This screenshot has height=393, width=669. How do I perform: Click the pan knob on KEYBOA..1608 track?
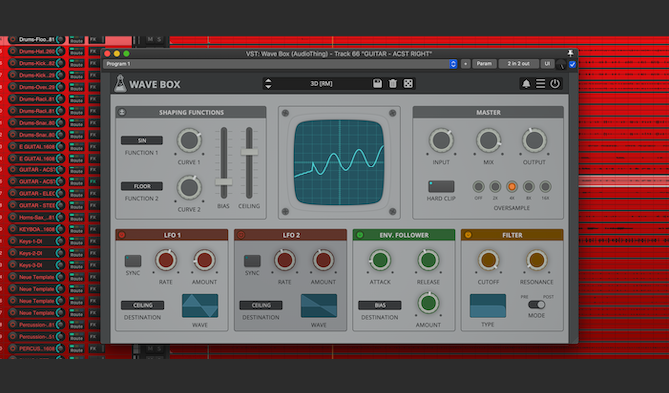[60, 229]
